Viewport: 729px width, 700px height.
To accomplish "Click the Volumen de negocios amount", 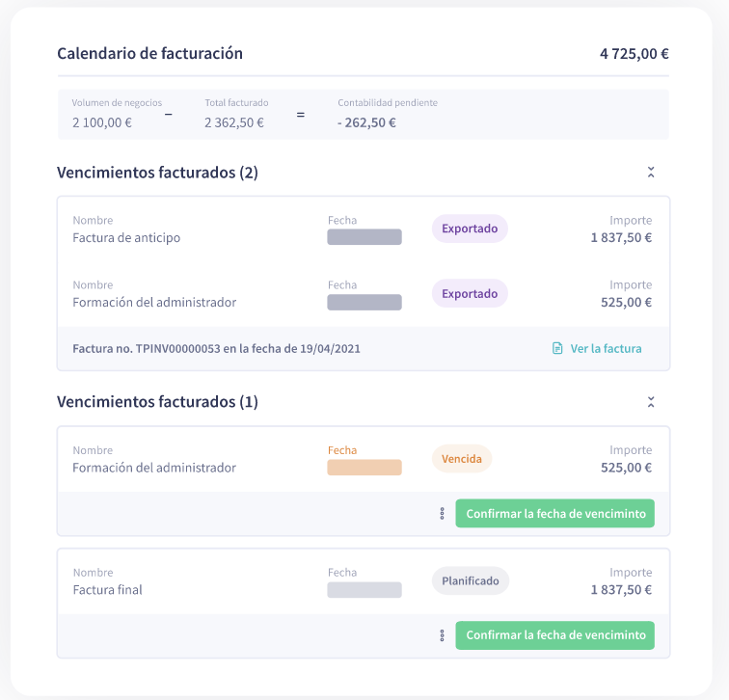I will pyautogui.click(x=102, y=122).
